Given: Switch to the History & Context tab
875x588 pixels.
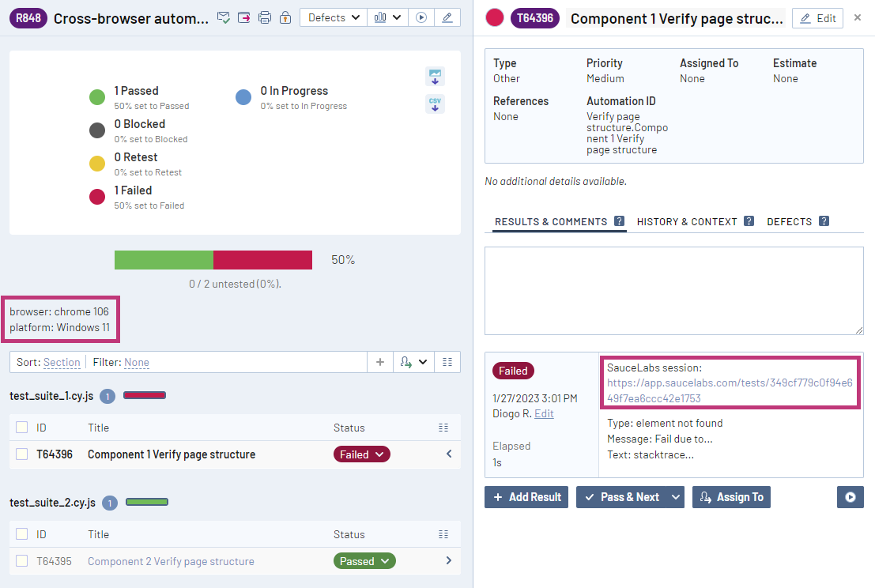Looking at the screenshot, I should [687, 222].
